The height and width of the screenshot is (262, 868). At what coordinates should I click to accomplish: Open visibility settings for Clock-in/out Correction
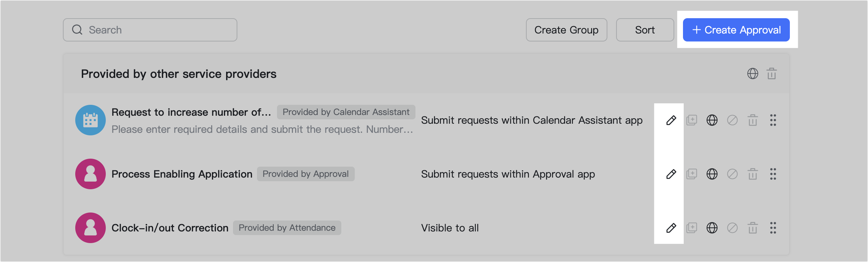point(712,228)
